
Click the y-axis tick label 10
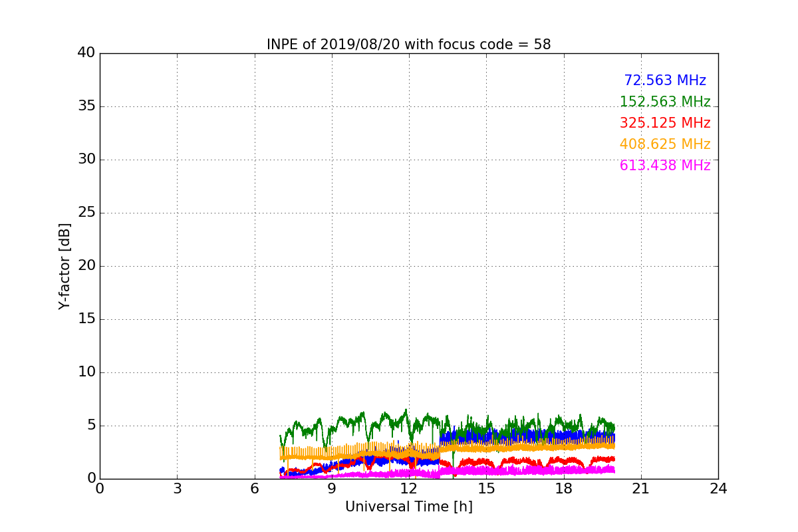(x=86, y=372)
